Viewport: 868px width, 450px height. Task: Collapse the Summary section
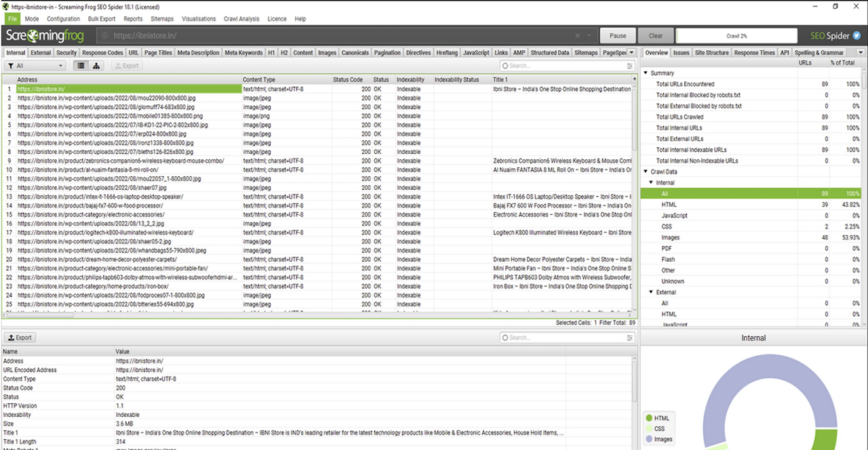pyautogui.click(x=646, y=73)
